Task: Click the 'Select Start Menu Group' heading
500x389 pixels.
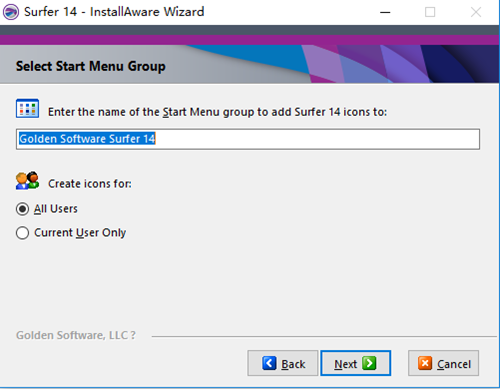Action: click(91, 66)
